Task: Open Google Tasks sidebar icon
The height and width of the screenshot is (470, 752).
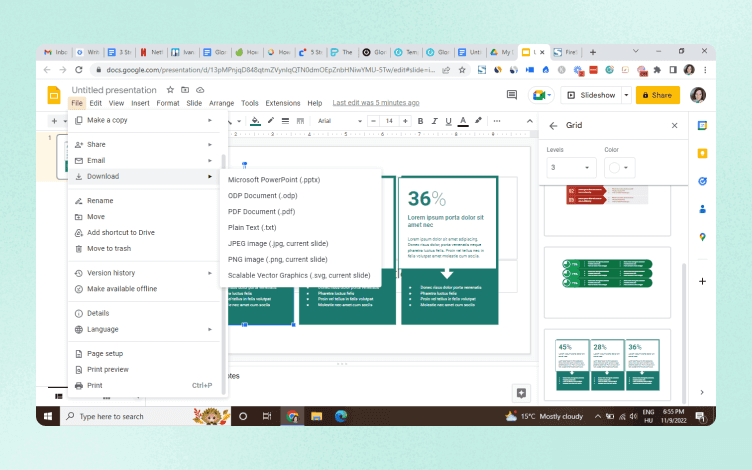Action: (x=702, y=181)
